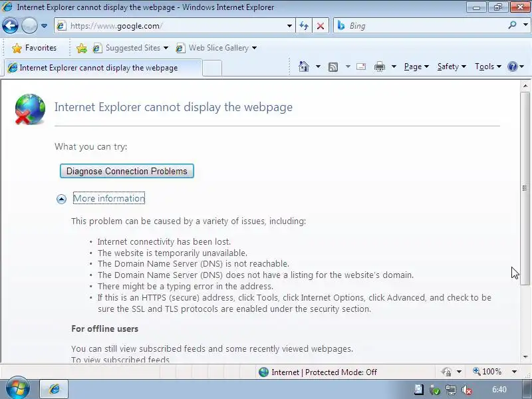532x399 pixels.
Task: Click the Add to Favorites Bar star icon
Action: (x=82, y=48)
